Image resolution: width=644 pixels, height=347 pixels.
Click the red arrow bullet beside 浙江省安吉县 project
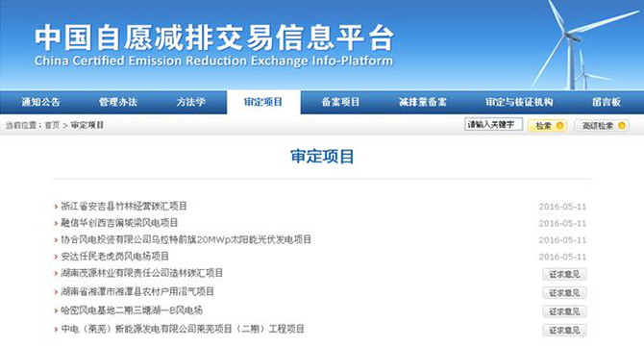click(x=56, y=206)
